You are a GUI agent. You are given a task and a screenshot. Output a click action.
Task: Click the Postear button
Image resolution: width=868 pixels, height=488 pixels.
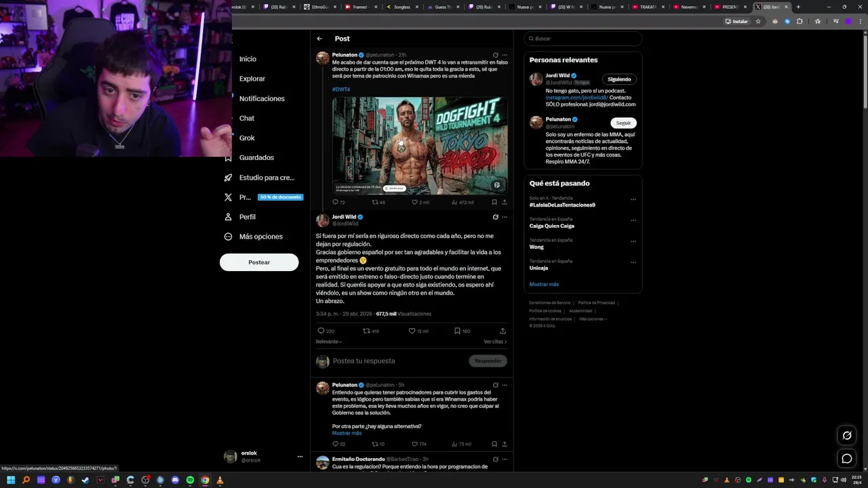(259, 262)
